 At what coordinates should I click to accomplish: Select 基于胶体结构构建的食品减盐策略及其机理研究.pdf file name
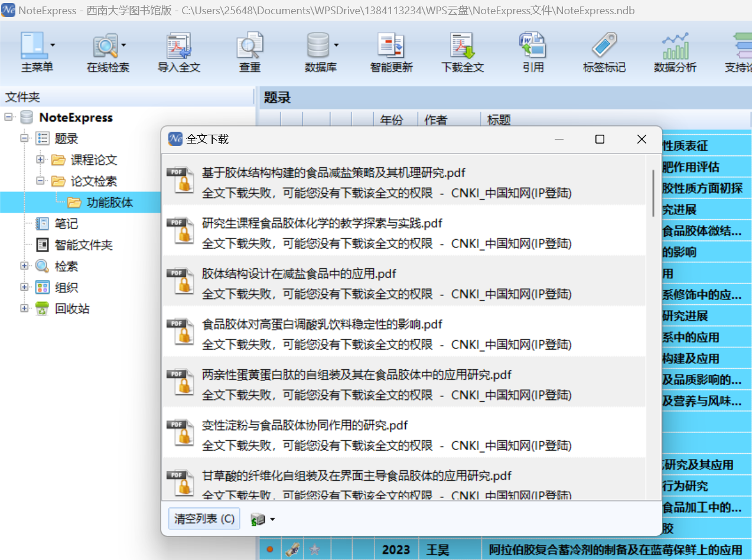[333, 173]
